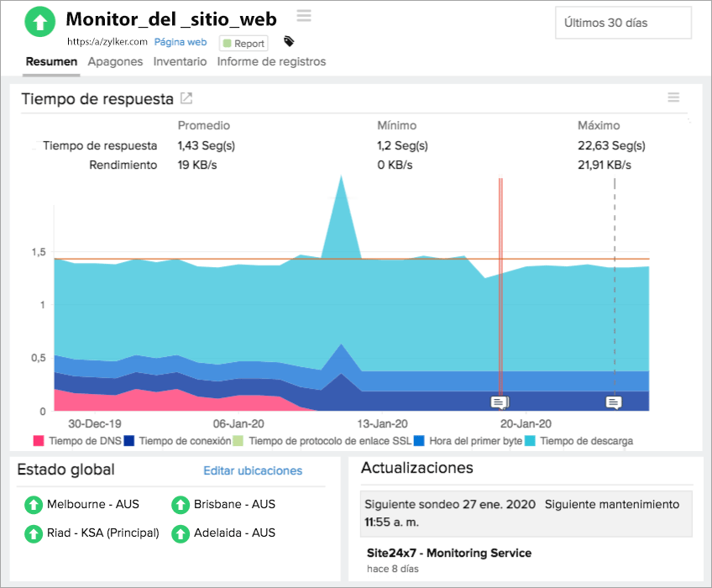
Task: Open the hamburger menu beside monitor name
Action: point(304,16)
